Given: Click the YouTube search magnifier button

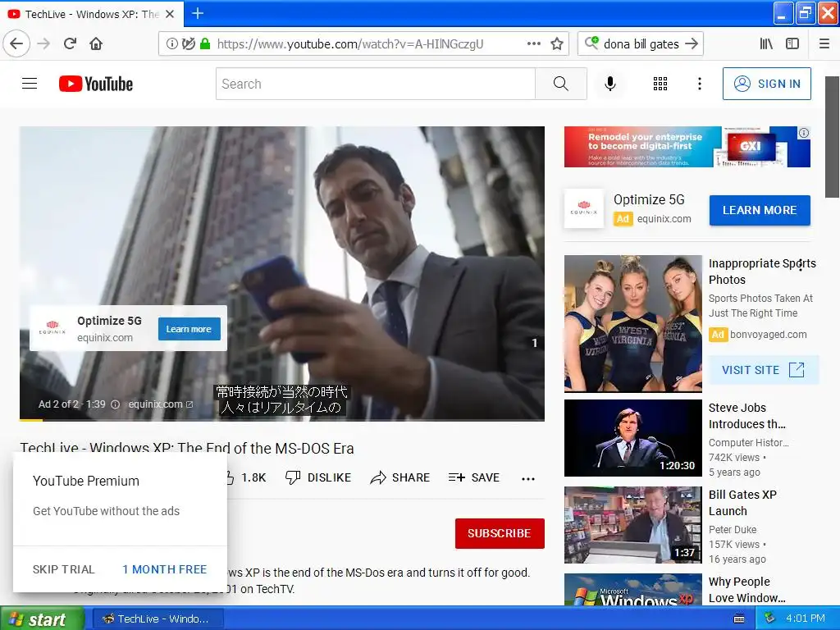Looking at the screenshot, I should pos(561,84).
